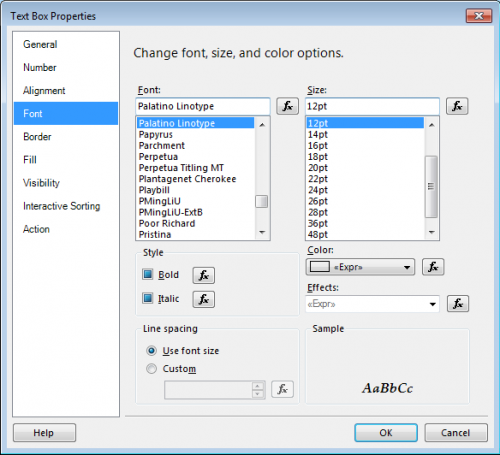Open expression editor for Font field
This screenshot has width=500, height=455.
point(287,106)
